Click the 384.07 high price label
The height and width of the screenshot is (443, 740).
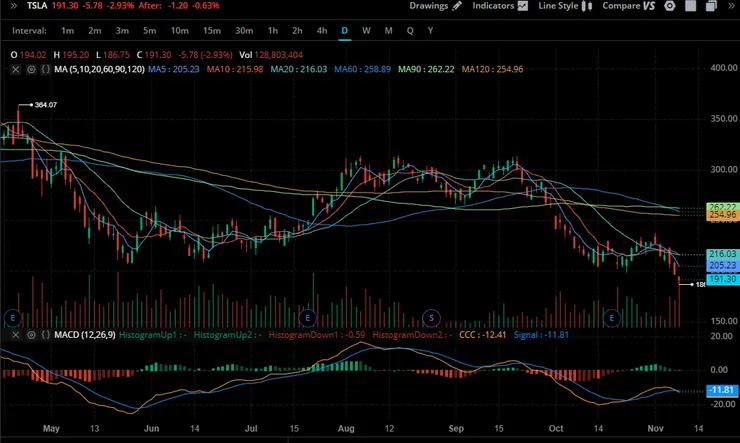pyautogui.click(x=46, y=105)
